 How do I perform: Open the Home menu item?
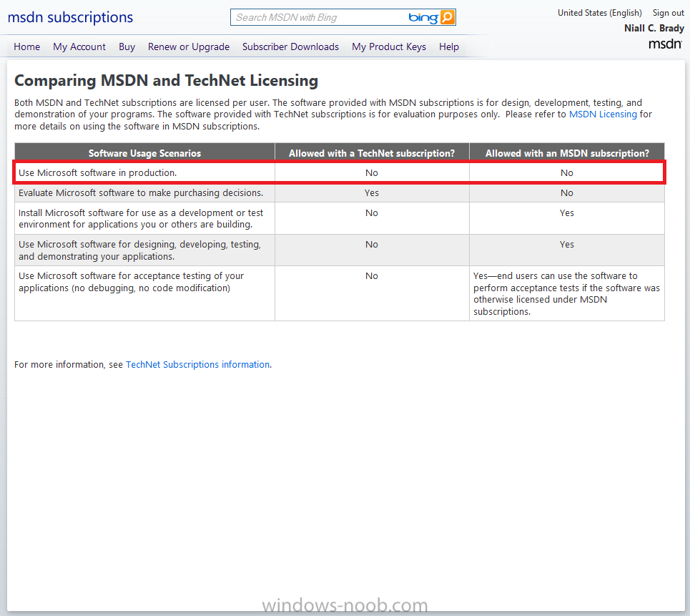(27, 47)
